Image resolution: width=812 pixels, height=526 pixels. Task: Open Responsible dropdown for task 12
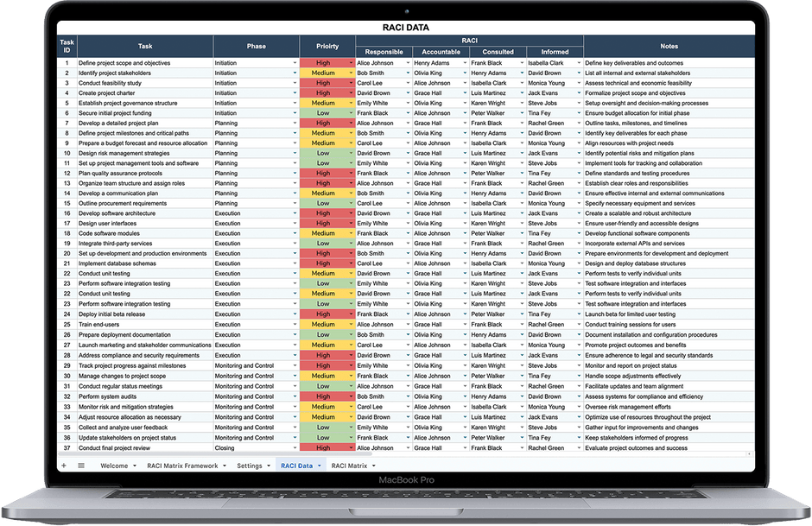(x=408, y=174)
